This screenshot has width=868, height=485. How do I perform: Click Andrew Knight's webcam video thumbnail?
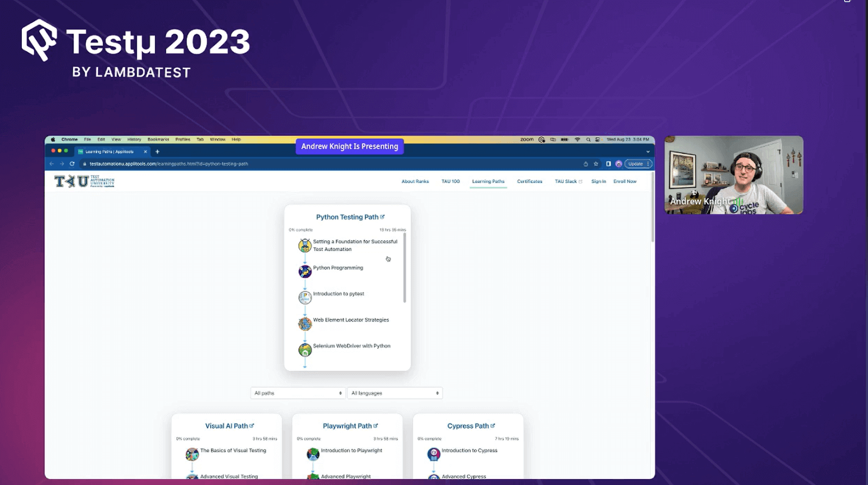[733, 175]
